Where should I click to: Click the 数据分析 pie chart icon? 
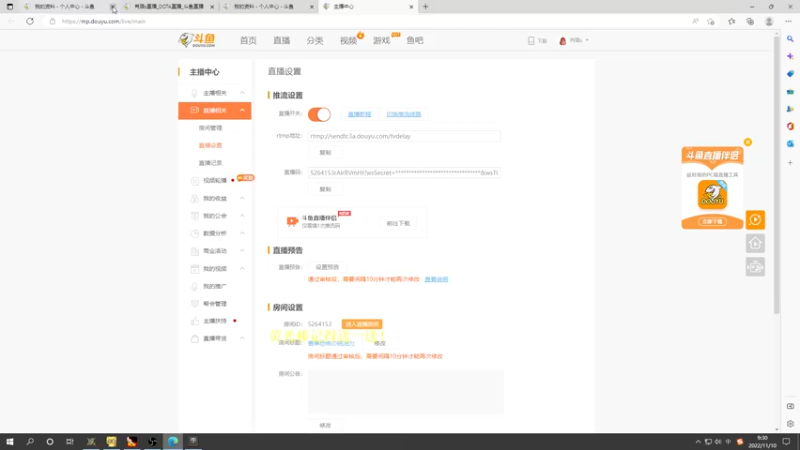point(194,233)
